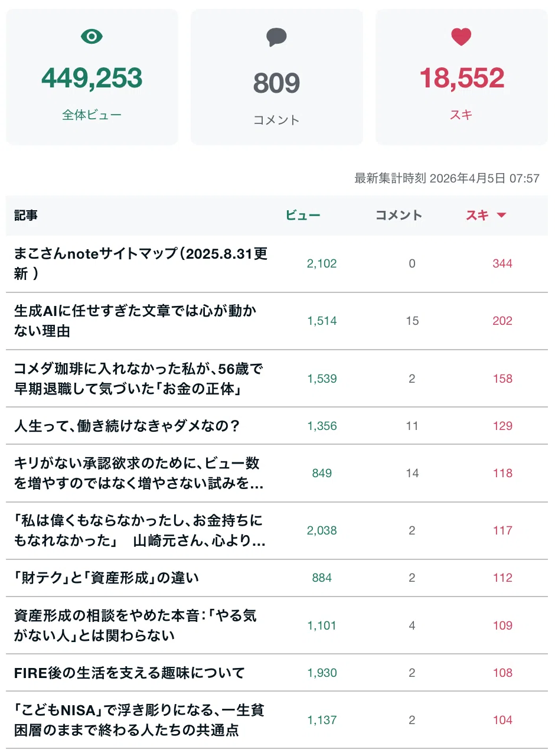Click the speech bubble comment icon
This screenshot has height=756, width=555.
click(x=276, y=37)
